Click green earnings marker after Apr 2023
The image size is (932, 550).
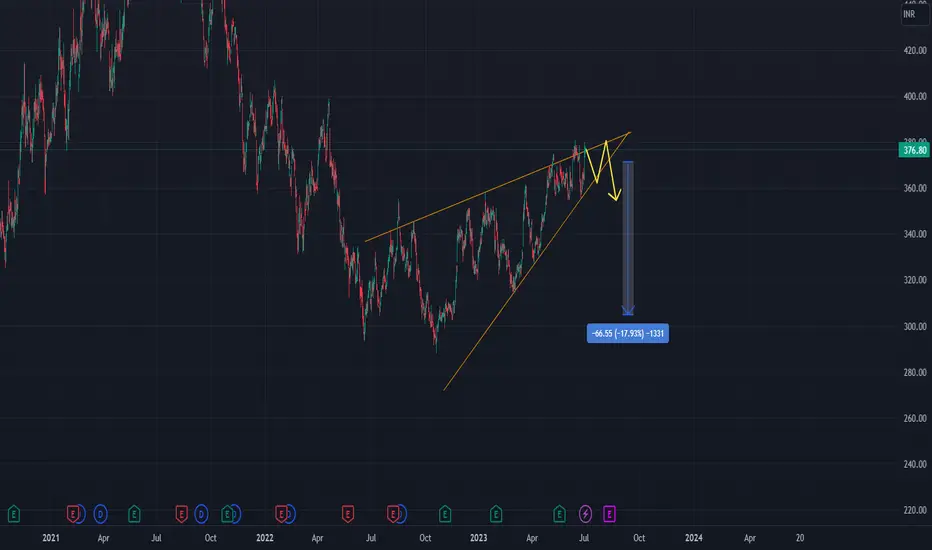click(559, 514)
